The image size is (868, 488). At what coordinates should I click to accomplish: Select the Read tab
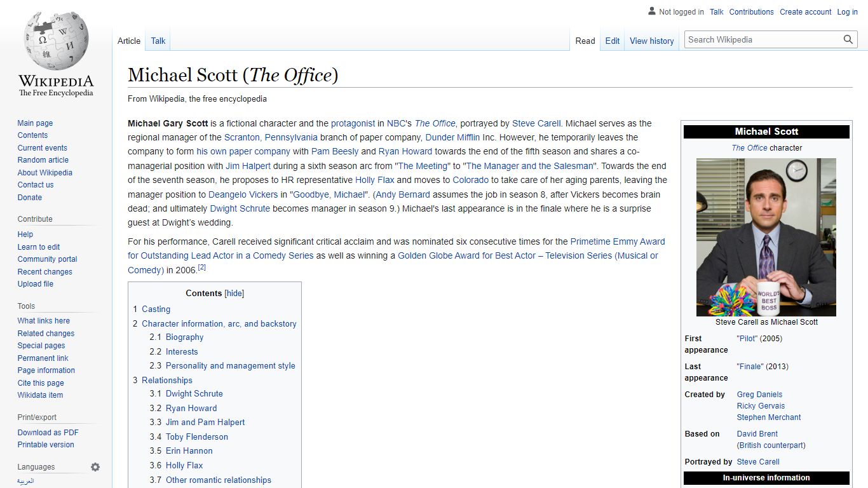pos(585,41)
